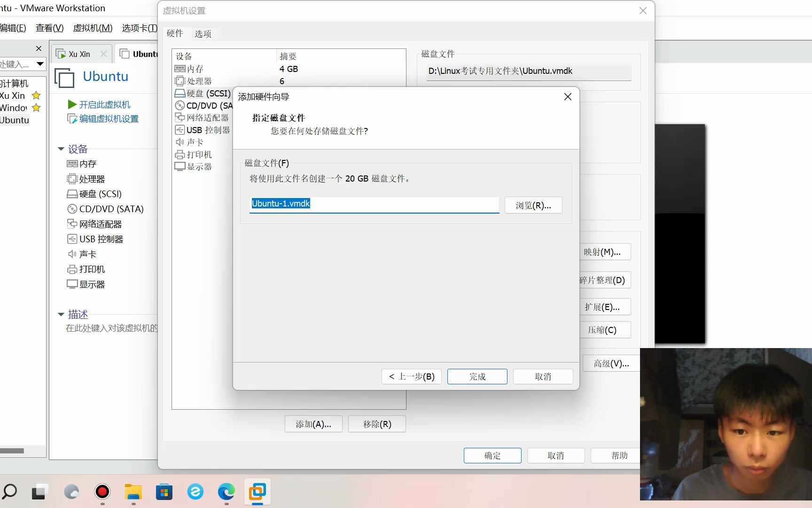Viewport: 812px width, 508px height.
Task: Click 取消 in the VM settings dialog
Action: (556, 455)
